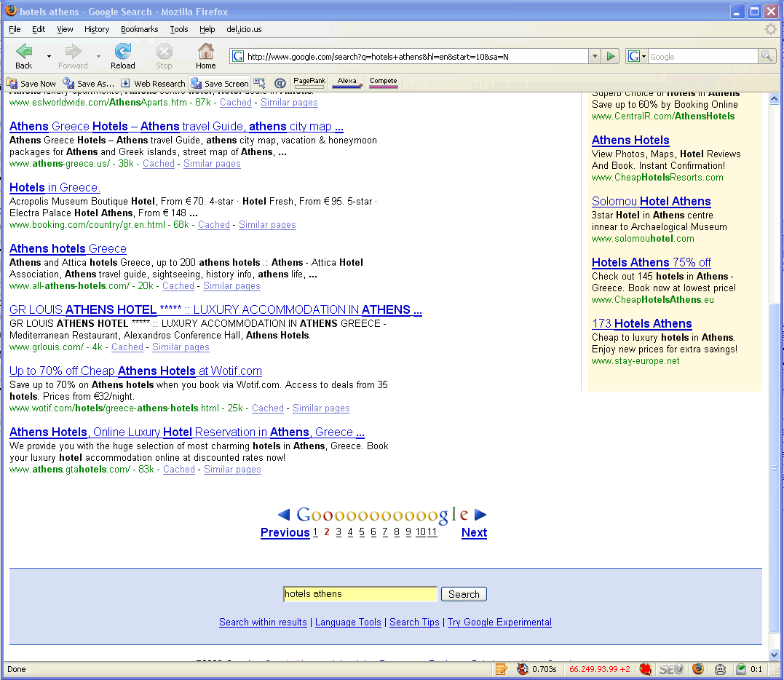
Task: Open the Help menu
Action: coord(207,29)
